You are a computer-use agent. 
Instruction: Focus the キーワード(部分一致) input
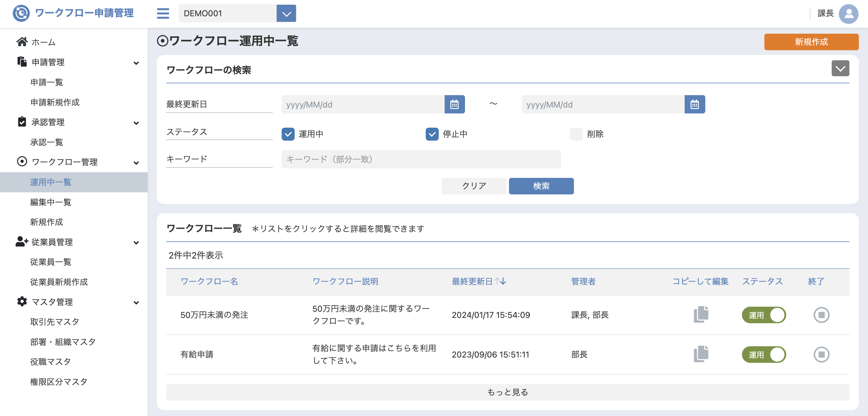(x=421, y=159)
